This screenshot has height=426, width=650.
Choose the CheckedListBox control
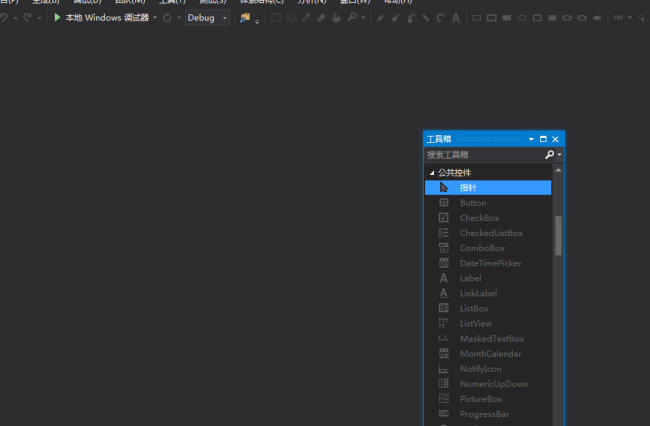coord(490,233)
